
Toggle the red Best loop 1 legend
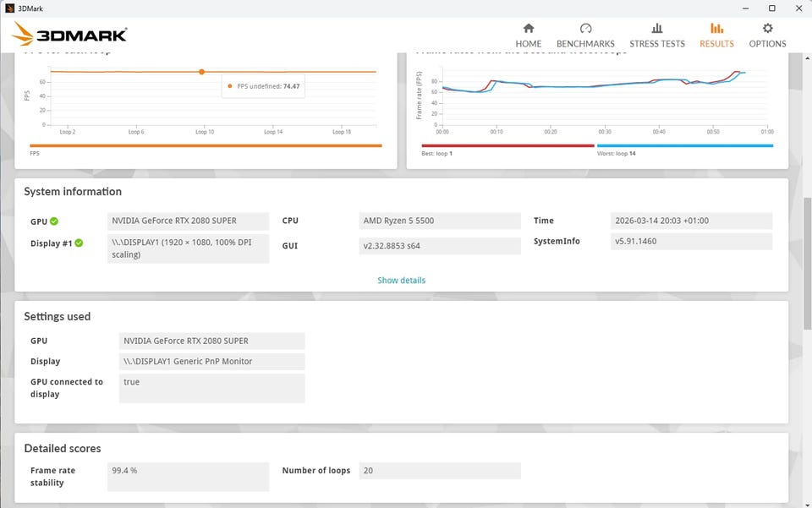pos(508,146)
